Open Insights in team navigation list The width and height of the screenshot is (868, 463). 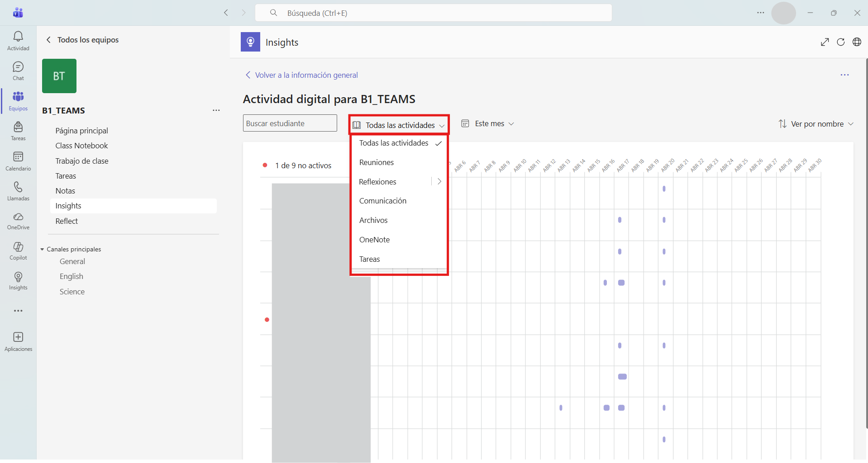[x=134, y=206]
